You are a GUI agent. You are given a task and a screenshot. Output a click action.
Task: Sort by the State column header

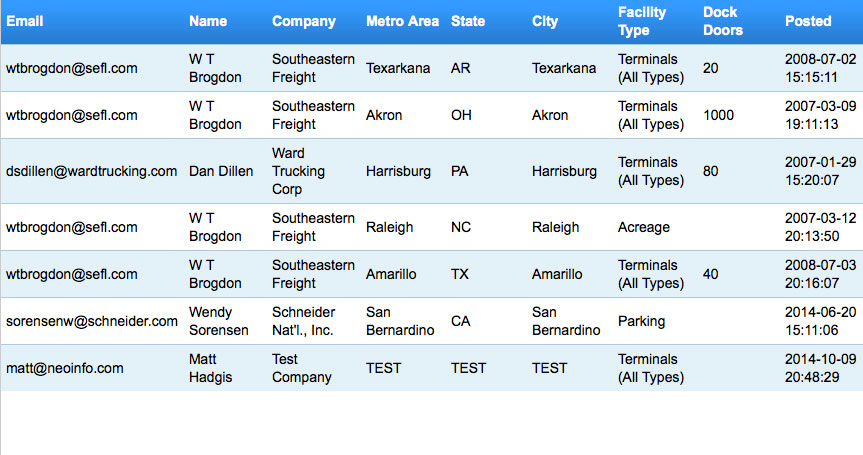[x=468, y=21]
